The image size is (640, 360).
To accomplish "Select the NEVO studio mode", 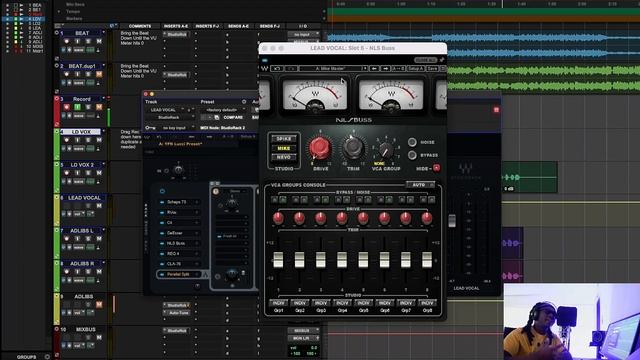I will click(284, 157).
